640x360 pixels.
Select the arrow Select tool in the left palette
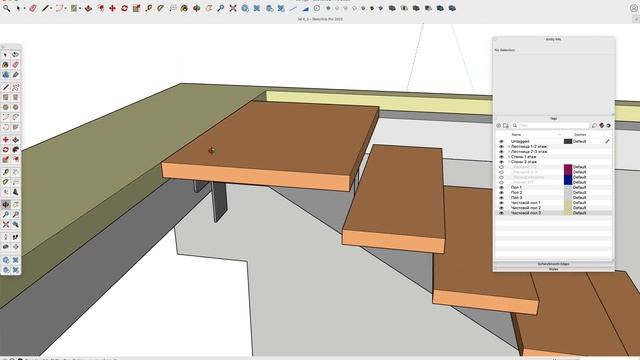[5, 55]
